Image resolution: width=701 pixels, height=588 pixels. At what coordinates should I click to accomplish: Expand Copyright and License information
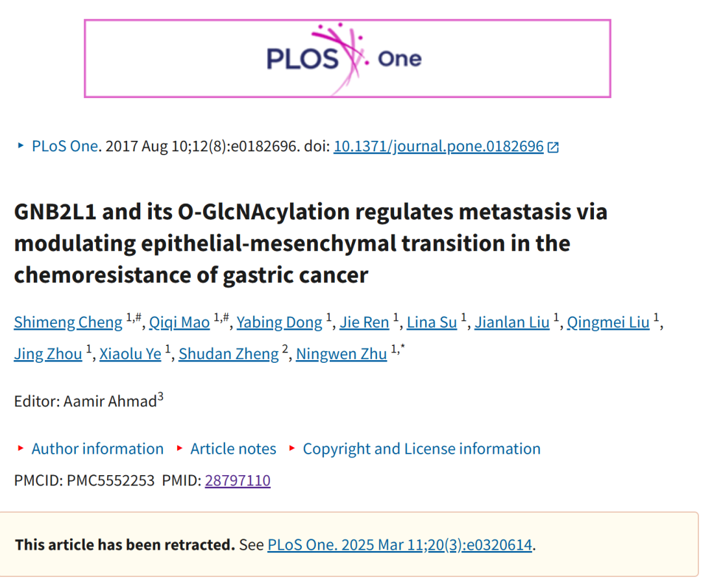coord(422,448)
